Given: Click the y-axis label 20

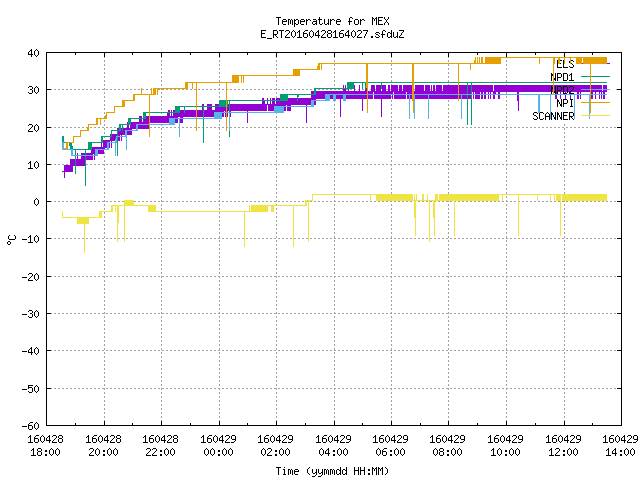Looking at the screenshot, I should [x=33, y=128].
